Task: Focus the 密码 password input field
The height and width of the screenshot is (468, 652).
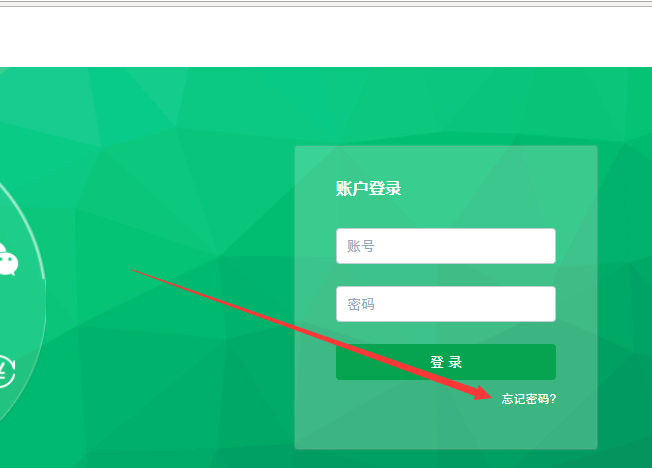Action: point(446,304)
